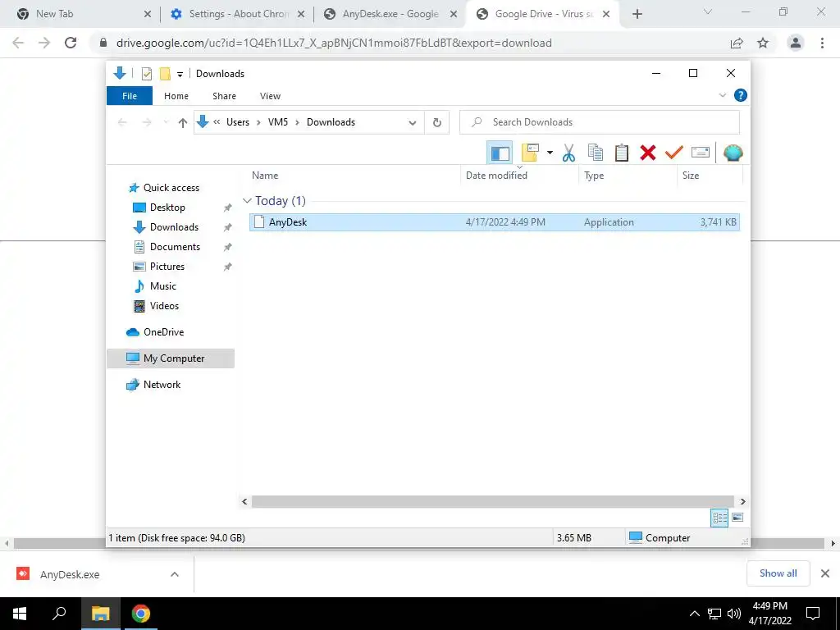The width and height of the screenshot is (840, 630).
Task: Select My Computer in navigation pane
Action: [x=171, y=358]
